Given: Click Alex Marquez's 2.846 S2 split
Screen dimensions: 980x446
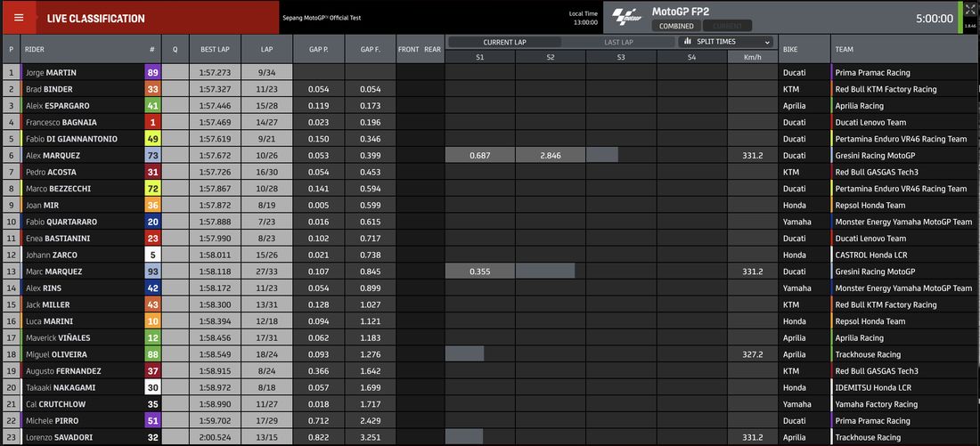Looking at the screenshot, I should pyautogui.click(x=551, y=156).
